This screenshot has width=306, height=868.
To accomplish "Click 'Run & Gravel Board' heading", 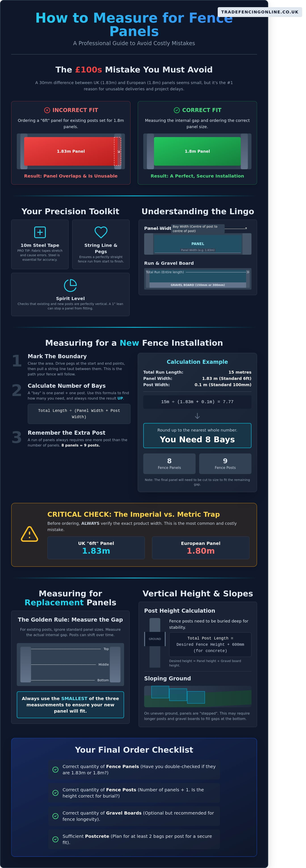I will 169,263.
